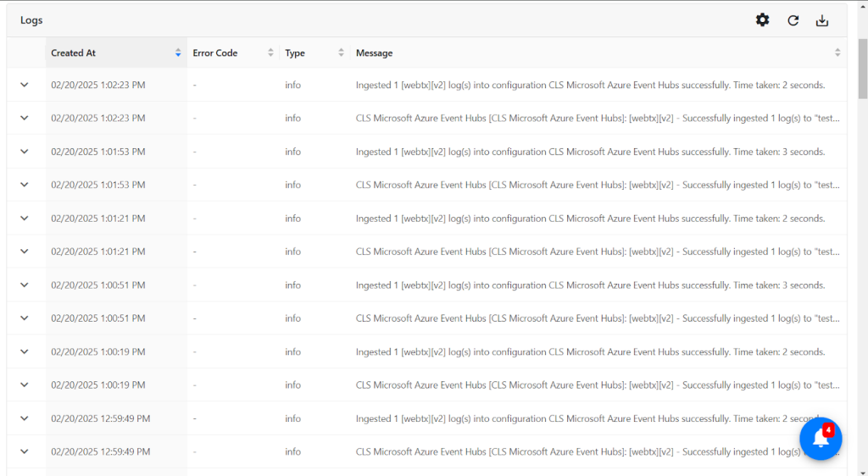Click the Created At column header

coord(116,53)
